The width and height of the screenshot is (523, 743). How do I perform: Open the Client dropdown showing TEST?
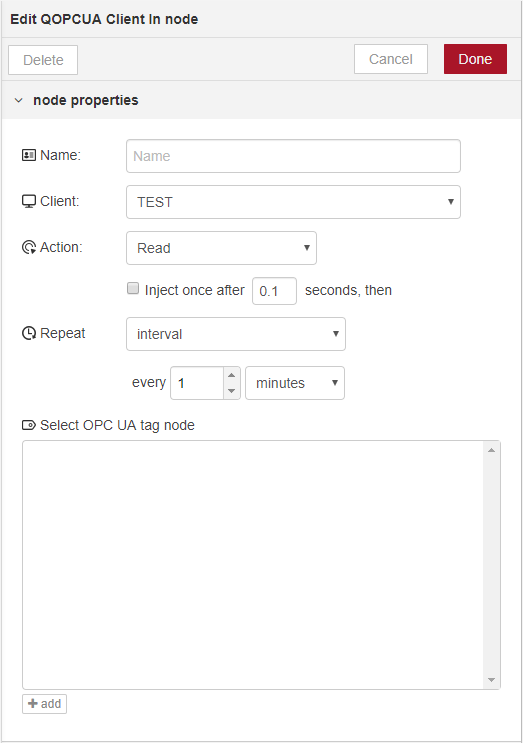tap(293, 202)
